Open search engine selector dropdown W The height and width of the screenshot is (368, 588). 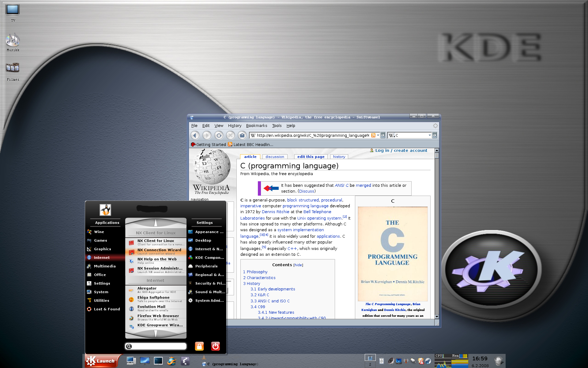392,135
